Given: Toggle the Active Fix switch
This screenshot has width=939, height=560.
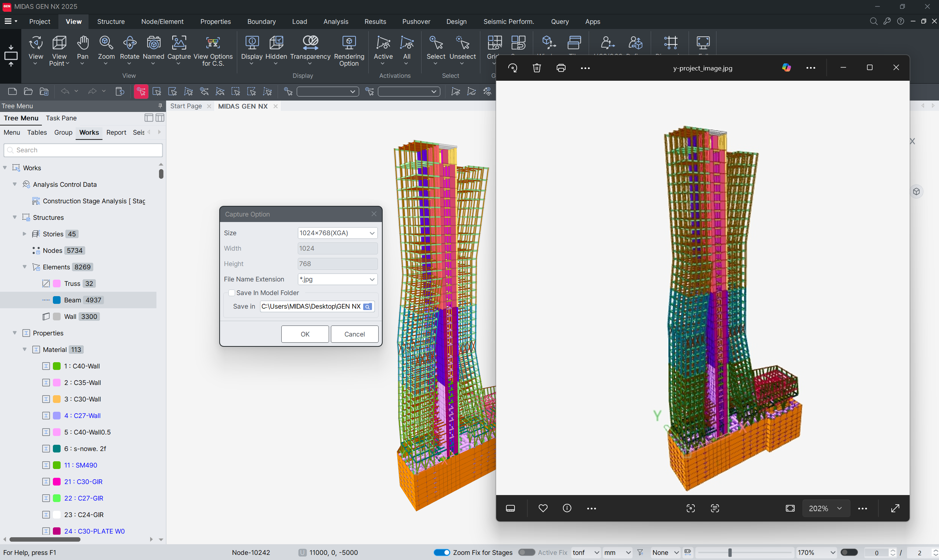Looking at the screenshot, I should 526,552.
